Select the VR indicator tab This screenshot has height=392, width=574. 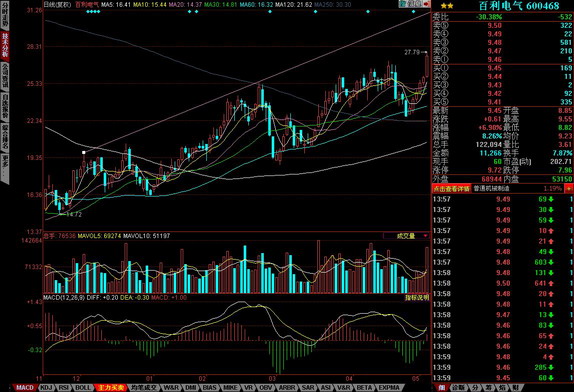(249, 387)
